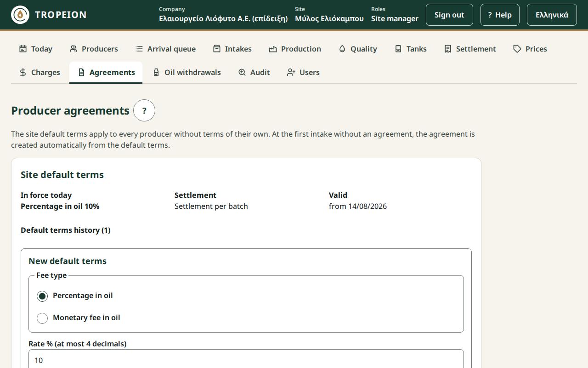Switch to the Tanks tab
588x368 pixels.
[x=411, y=49]
